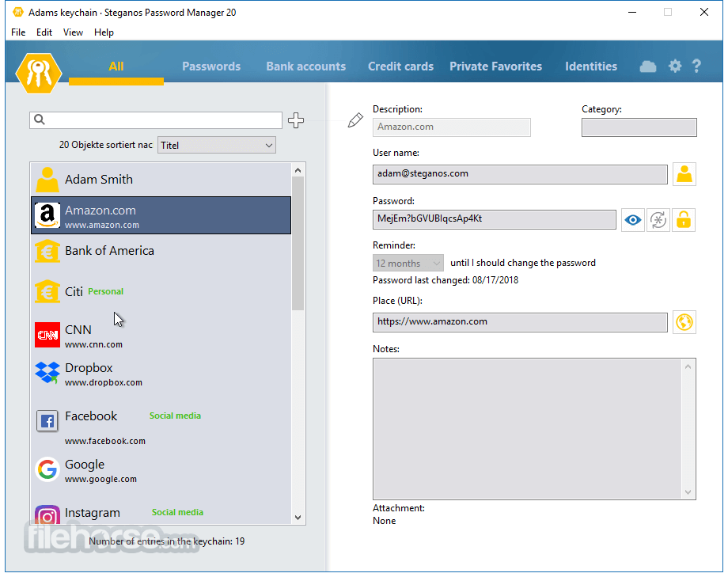The width and height of the screenshot is (728, 577).
Task: Click the Facebook logo icon
Action: 47,421
